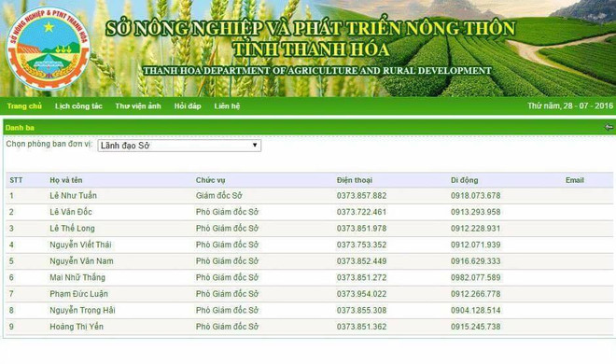
Task: Click phone number 0373.722.461
Action: pyautogui.click(x=361, y=212)
